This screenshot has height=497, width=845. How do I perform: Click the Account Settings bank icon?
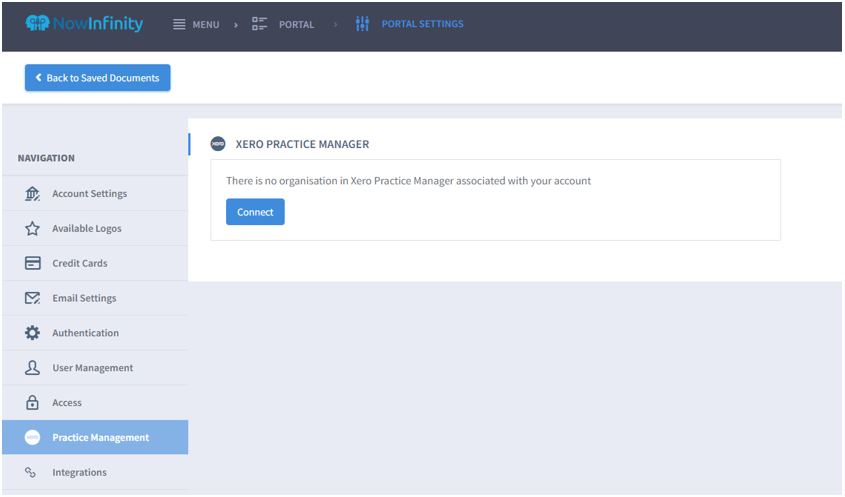pyautogui.click(x=32, y=194)
